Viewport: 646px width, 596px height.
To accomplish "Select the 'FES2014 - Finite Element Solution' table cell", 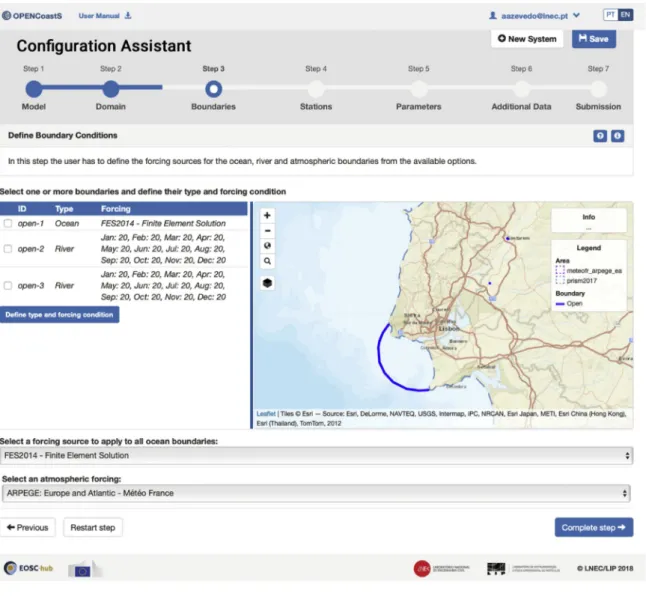I will pyautogui.click(x=163, y=223).
